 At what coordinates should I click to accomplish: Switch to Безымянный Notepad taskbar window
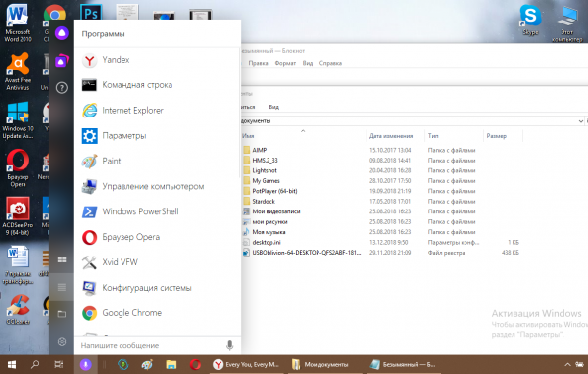pos(403,364)
